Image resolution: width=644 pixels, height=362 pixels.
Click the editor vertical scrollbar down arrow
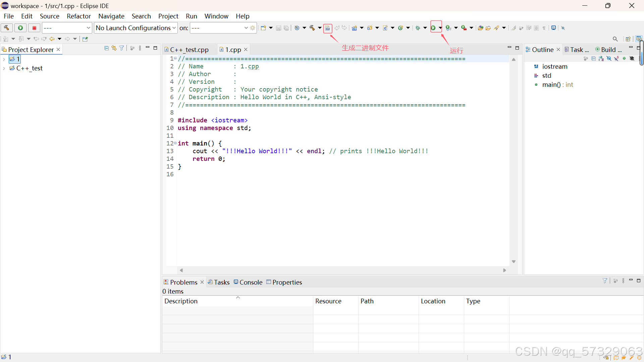point(514,262)
